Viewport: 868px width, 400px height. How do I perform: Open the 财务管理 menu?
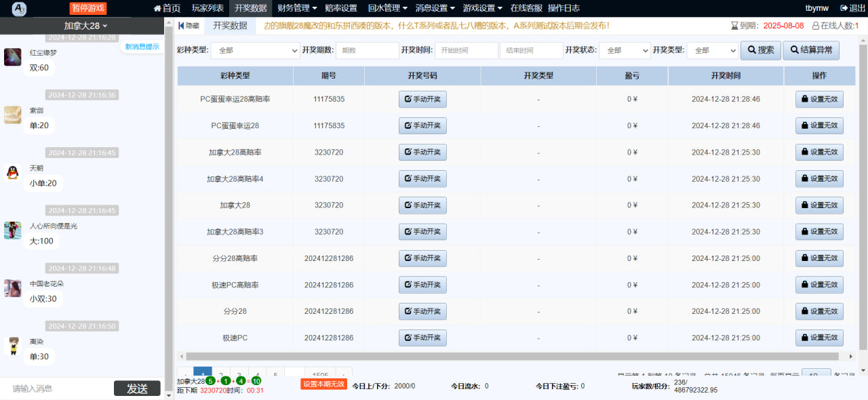298,8
